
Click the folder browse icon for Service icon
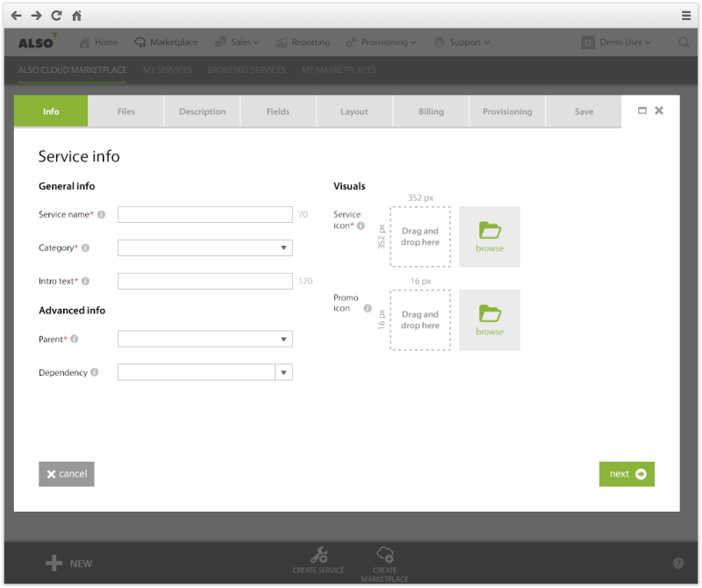pyautogui.click(x=490, y=231)
